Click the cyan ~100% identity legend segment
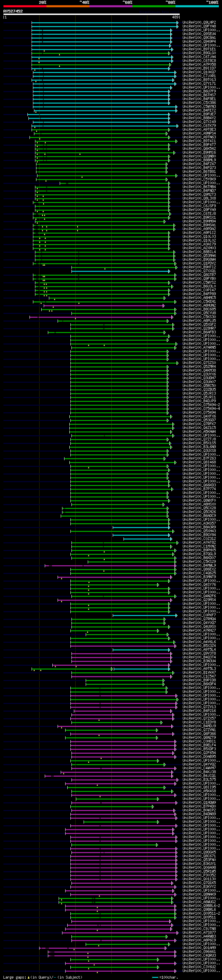222x980 pixels. click(x=197, y=6)
